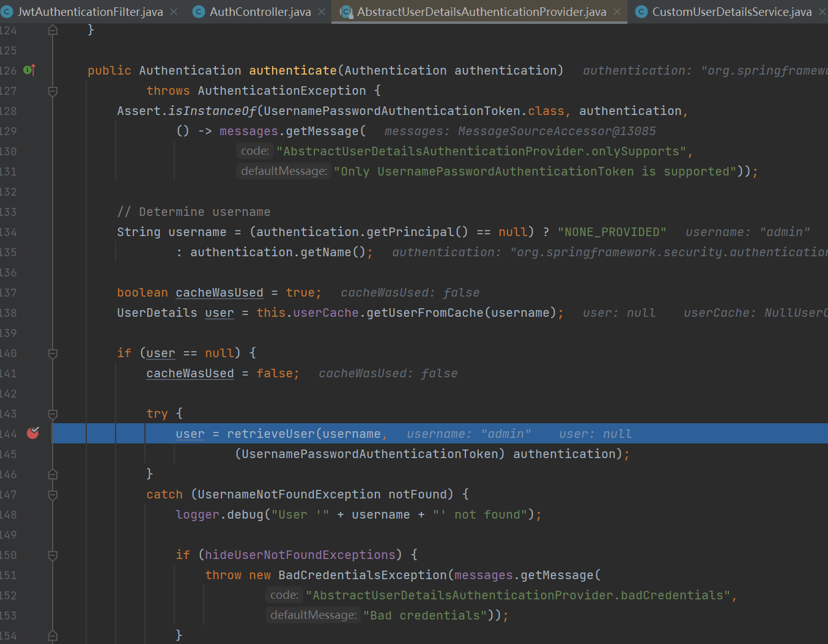The image size is (828, 644).
Task: Collapse the 'if (hideUserNotFoundExceptions)' block
Action: pos(53,555)
